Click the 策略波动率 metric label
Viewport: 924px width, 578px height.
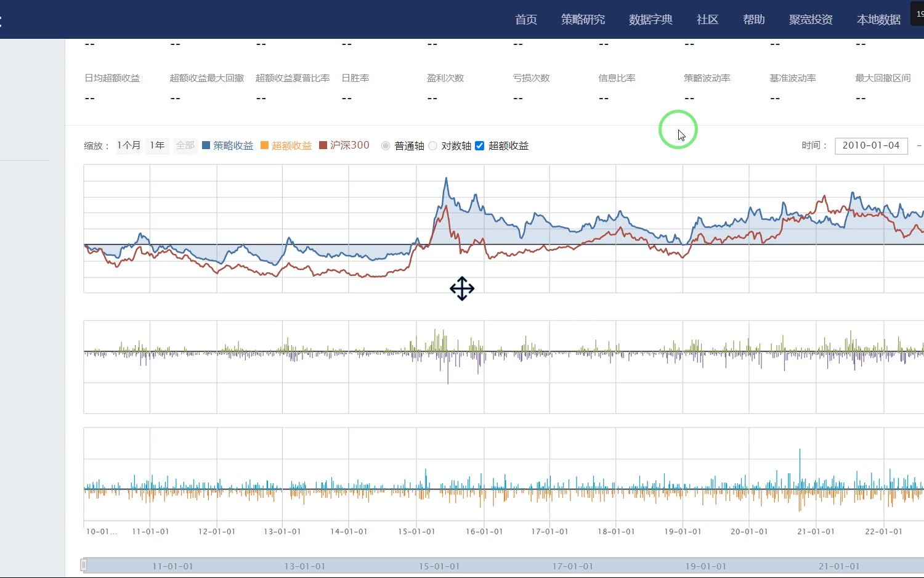click(x=707, y=78)
